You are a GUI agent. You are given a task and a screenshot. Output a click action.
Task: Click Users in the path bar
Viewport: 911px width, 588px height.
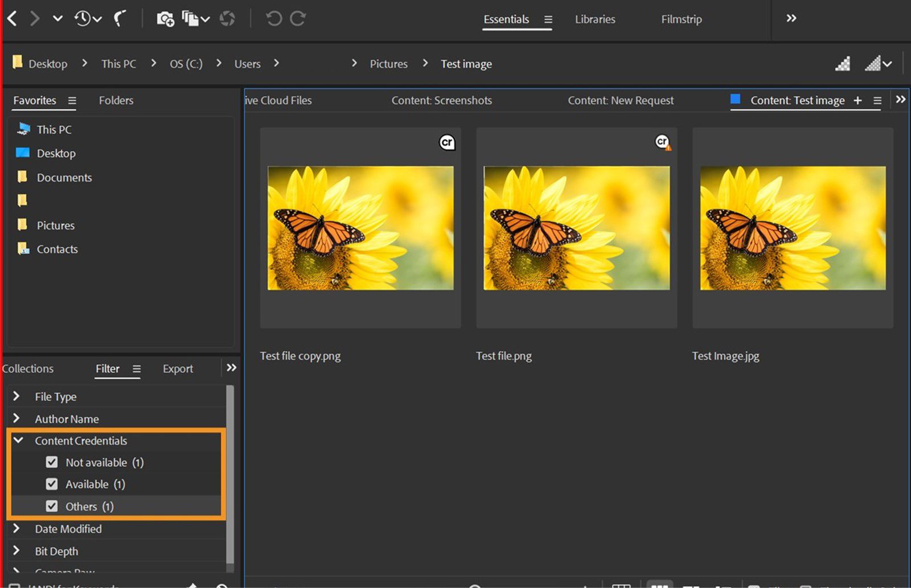(247, 64)
